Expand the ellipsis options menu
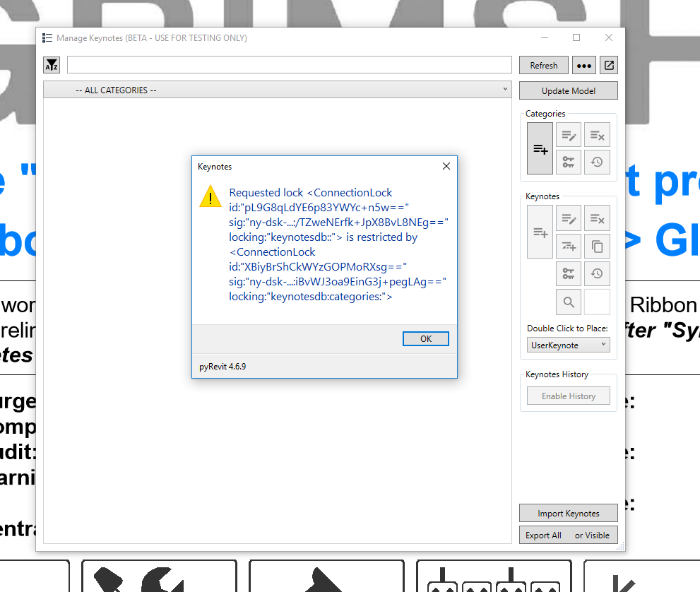 point(583,64)
